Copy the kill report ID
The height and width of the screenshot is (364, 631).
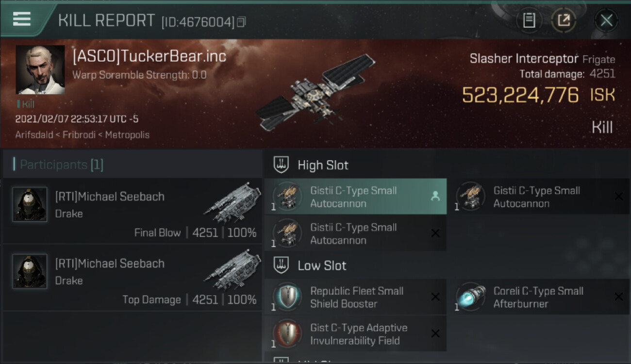click(241, 22)
